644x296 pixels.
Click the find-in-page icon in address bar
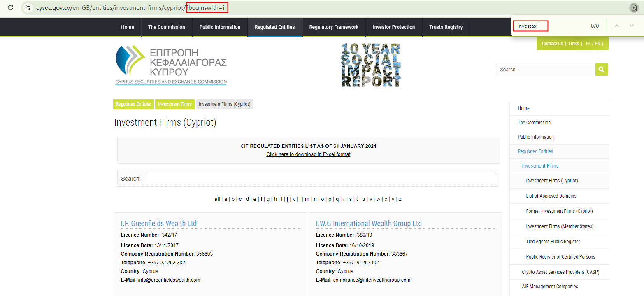(634, 7)
